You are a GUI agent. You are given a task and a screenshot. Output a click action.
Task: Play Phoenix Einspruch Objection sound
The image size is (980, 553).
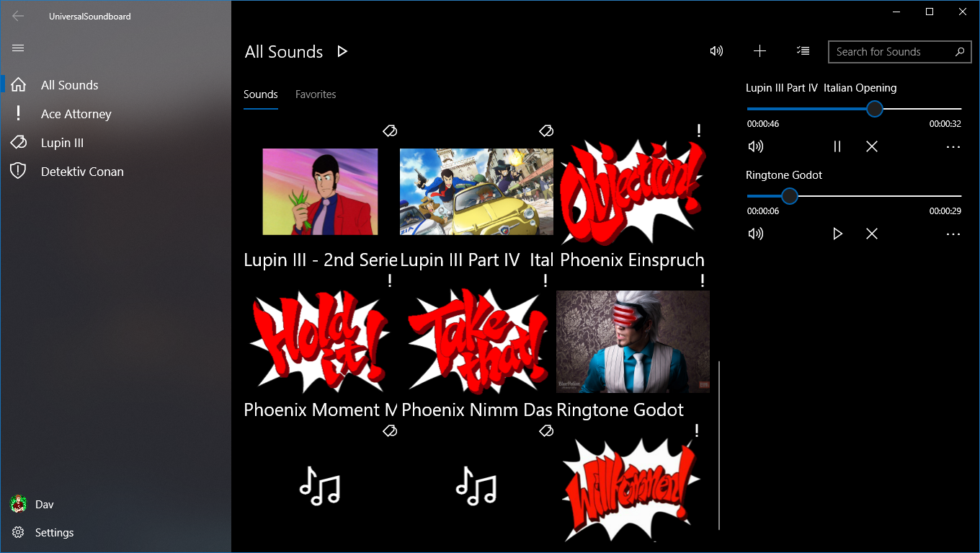[632, 192]
